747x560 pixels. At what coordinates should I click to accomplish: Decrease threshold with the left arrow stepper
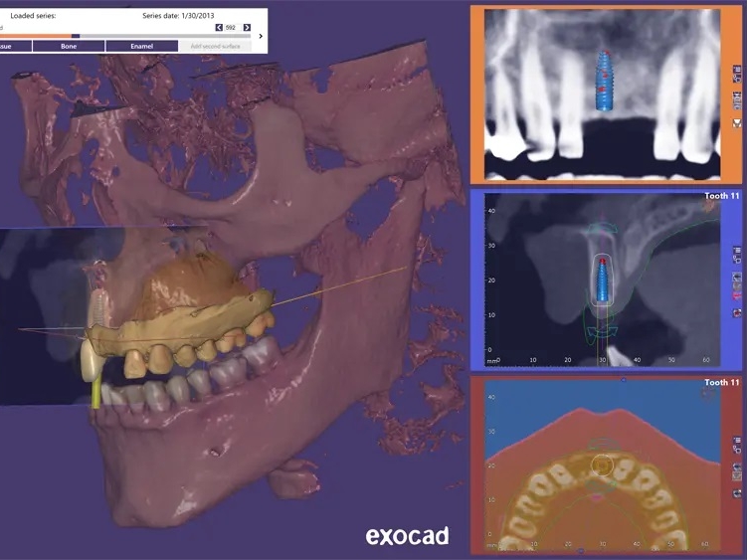pyautogui.click(x=219, y=28)
